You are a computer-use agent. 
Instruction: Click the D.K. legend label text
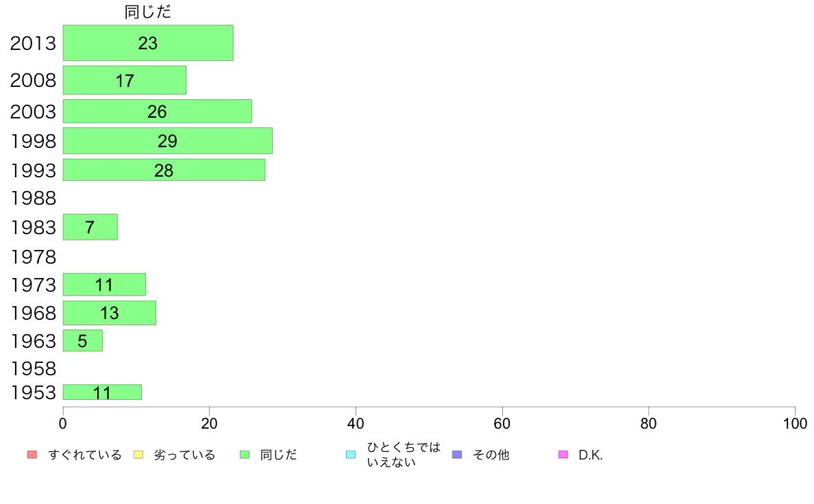pos(591,455)
